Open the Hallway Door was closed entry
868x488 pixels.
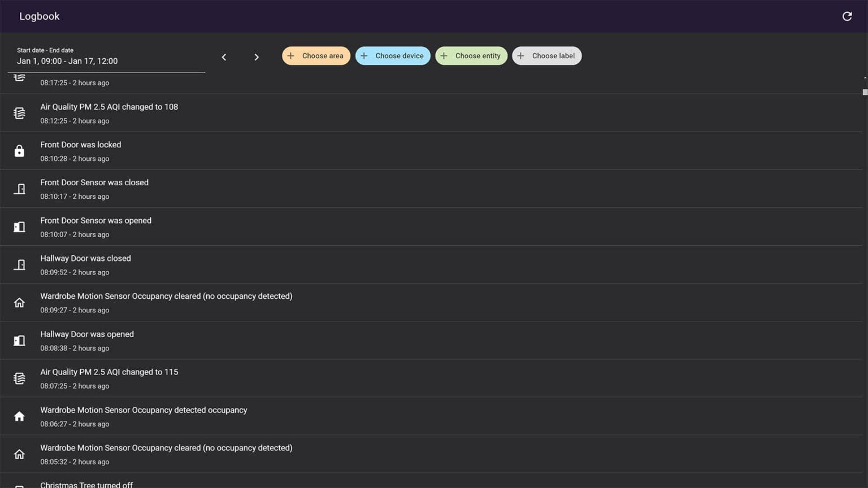pyautogui.click(x=85, y=259)
